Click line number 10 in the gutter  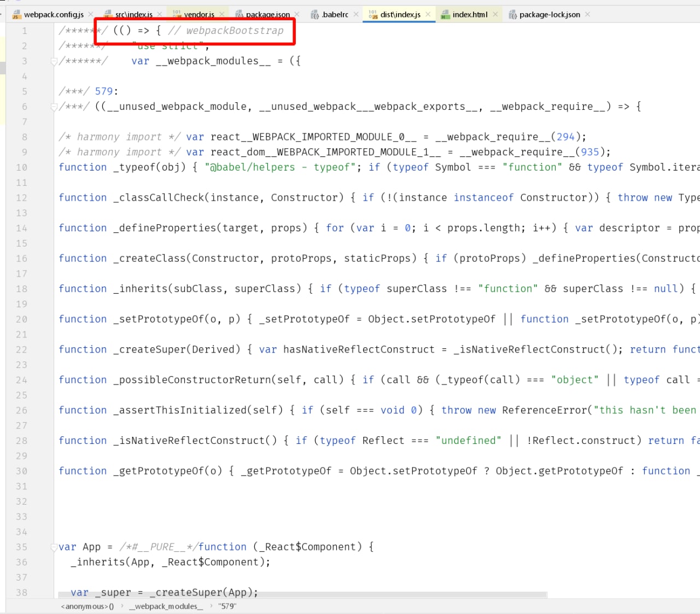(21, 167)
